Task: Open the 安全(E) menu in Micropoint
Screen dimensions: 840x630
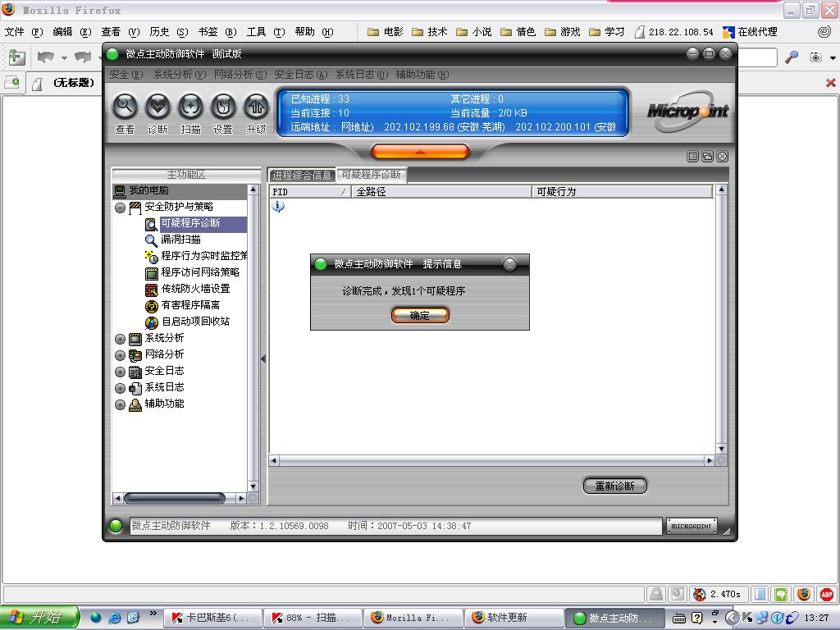Action: pos(126,75)
